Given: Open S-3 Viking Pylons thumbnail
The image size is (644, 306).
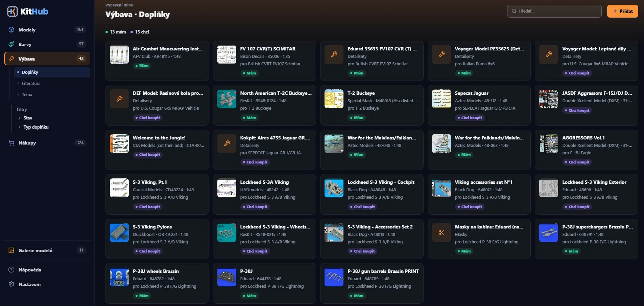Looking at the screenshot, I should click(119, 233).
